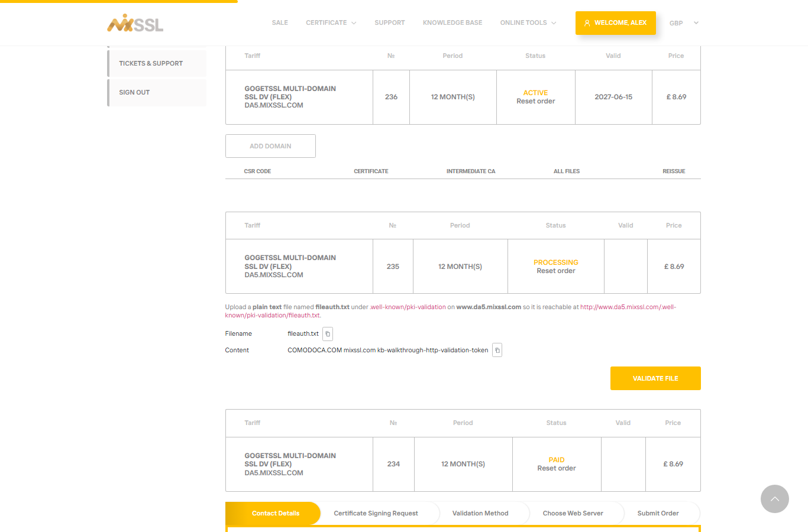Switch to the Choose Web Server tab

[x=573, y=513]
